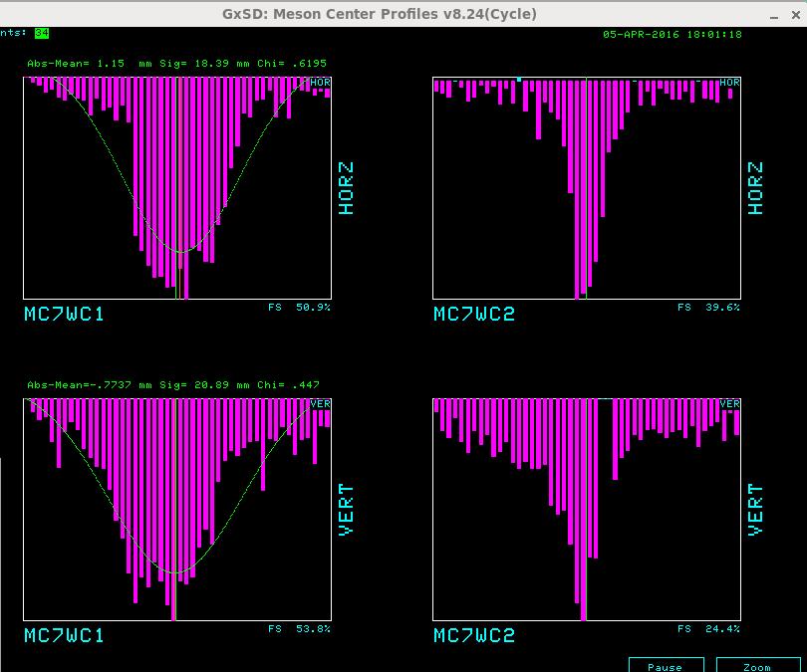Click Abs-Mean 1.15 statistics line
The image size is (807, 672).
tap(176, 63)
